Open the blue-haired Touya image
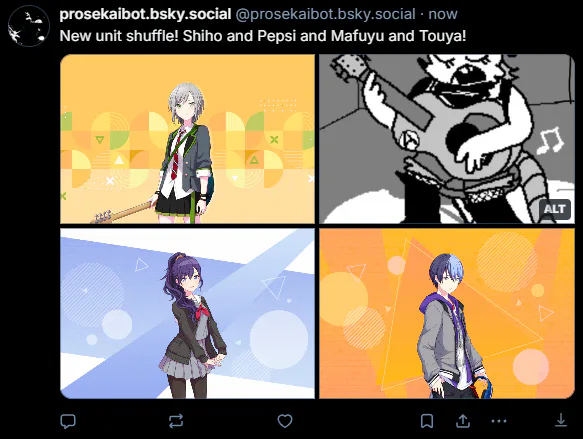 click(447, 313)
